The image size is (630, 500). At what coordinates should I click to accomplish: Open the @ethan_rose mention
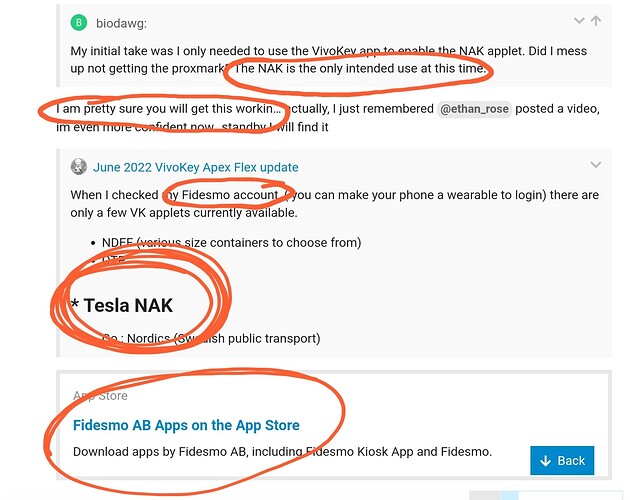click(x=474, y=109)
